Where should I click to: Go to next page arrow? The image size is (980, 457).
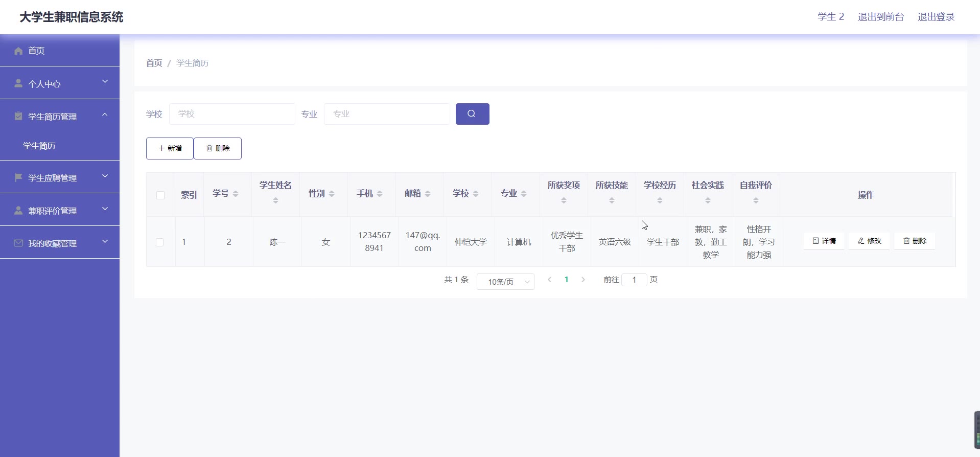point(583,280)
